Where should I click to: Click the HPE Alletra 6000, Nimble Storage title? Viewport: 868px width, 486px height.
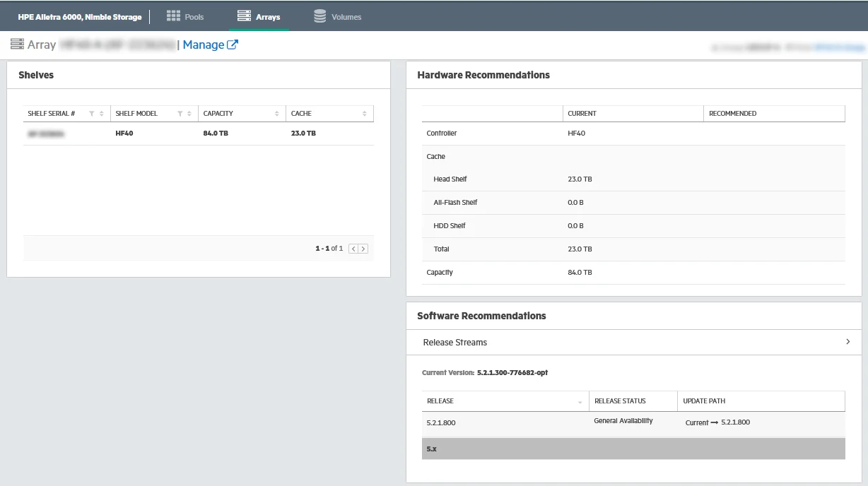tap(80, 17)
